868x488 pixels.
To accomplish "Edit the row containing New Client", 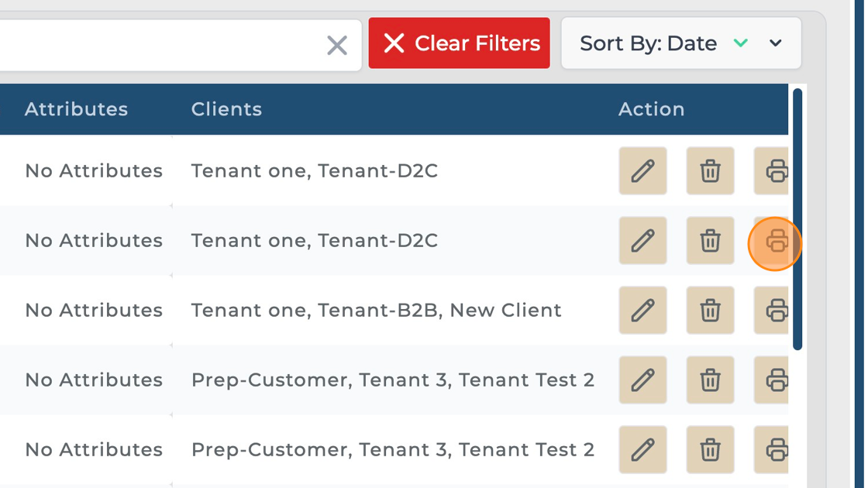I will point(642,311).
